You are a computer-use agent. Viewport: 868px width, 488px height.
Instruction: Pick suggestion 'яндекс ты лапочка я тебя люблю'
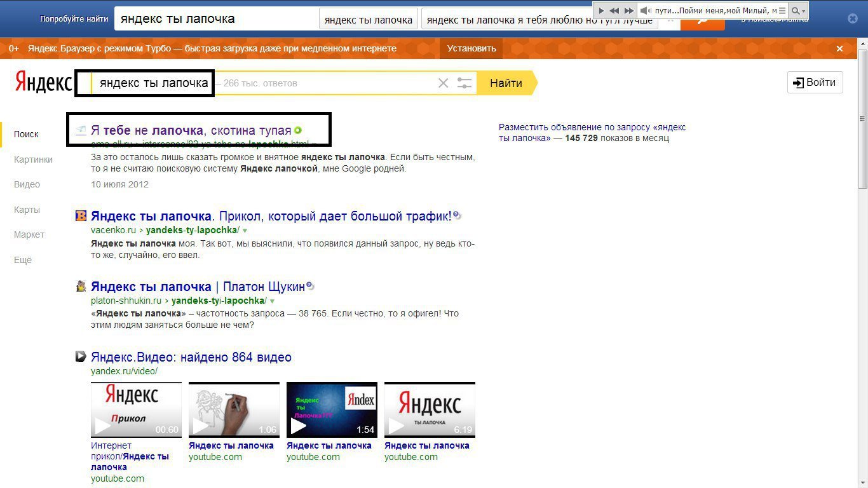539,20
